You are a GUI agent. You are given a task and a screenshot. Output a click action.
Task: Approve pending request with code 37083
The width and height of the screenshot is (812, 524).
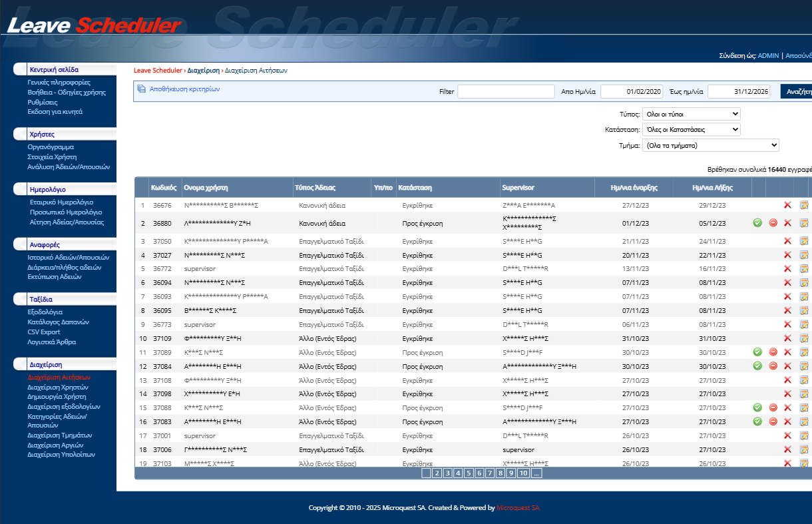point(757,421)
